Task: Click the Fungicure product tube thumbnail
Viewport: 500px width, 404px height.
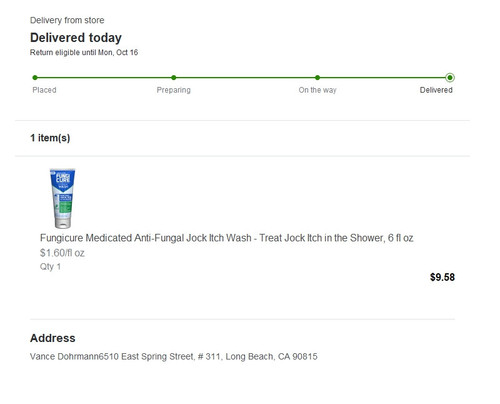Action: (x=63, y=198)
